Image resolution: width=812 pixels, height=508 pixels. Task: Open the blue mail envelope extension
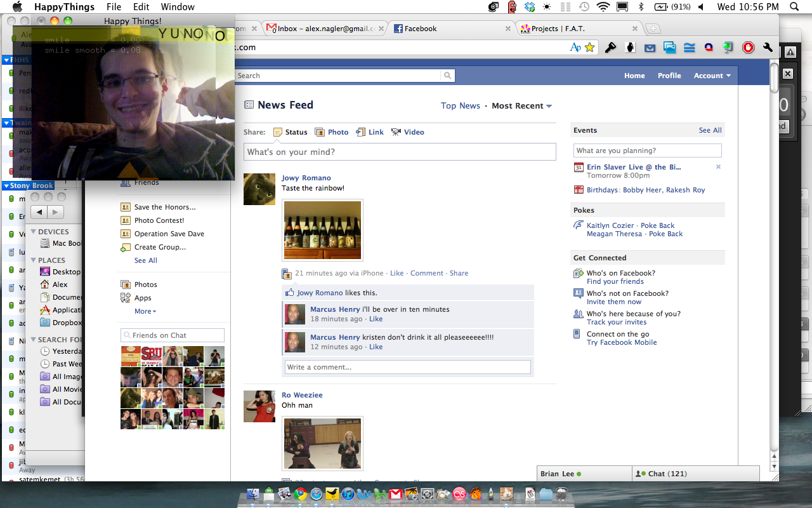coord(650,47)
